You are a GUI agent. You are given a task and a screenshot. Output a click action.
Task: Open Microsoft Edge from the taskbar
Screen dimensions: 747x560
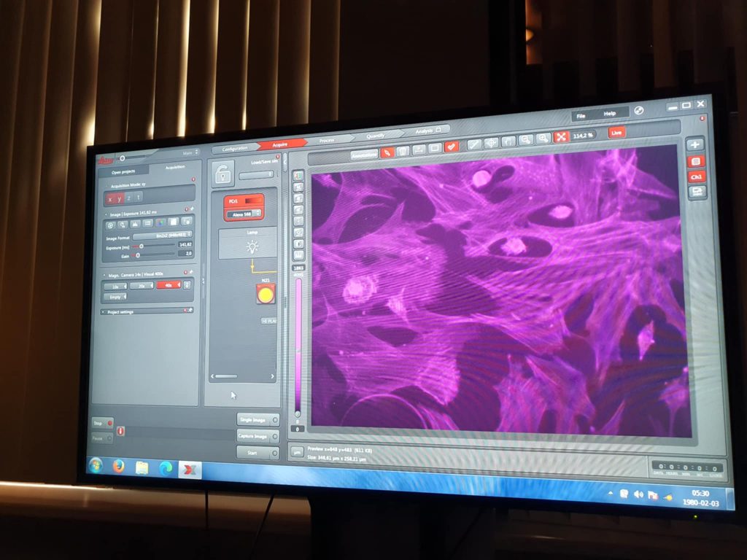tap(166, 469)
